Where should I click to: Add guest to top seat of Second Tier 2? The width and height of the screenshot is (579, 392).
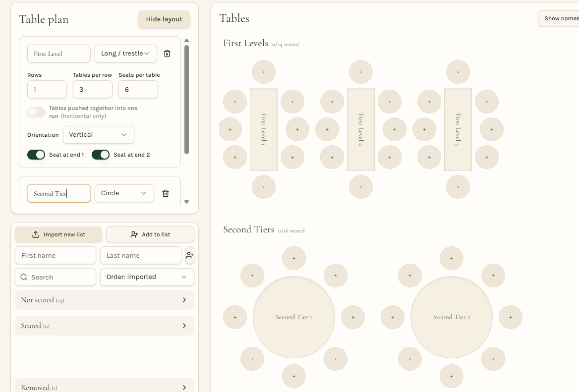click(x=452, y=258)
